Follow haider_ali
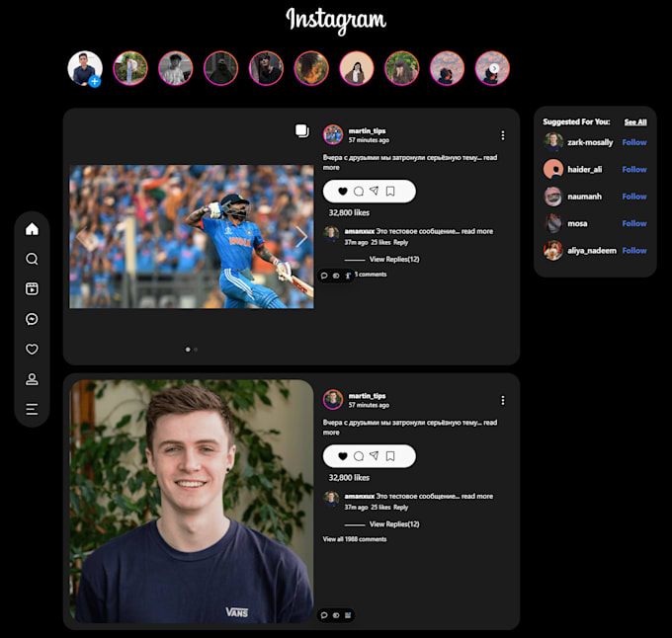Screen dimensions: 672x638 click(634, 170)
